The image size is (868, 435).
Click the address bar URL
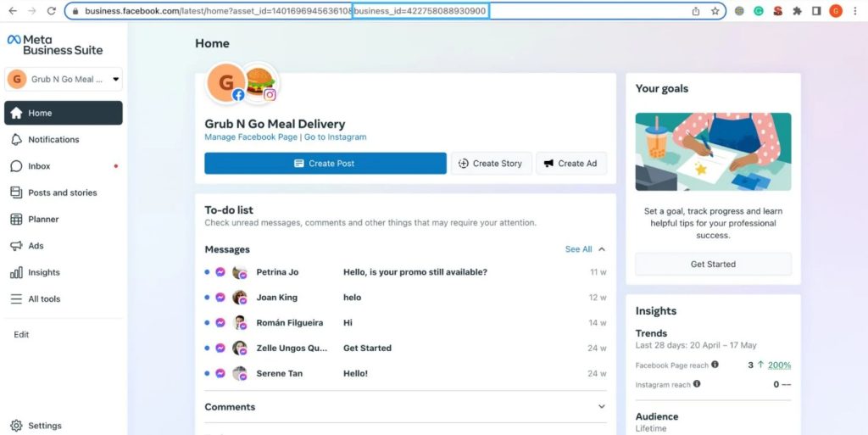tap(285, 11)
